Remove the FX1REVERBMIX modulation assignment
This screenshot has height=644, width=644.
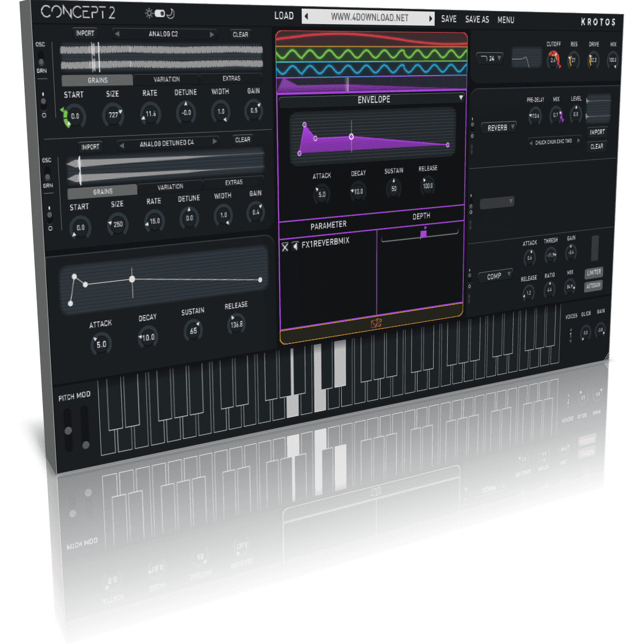pyautogui.click(x=285, y=246)
